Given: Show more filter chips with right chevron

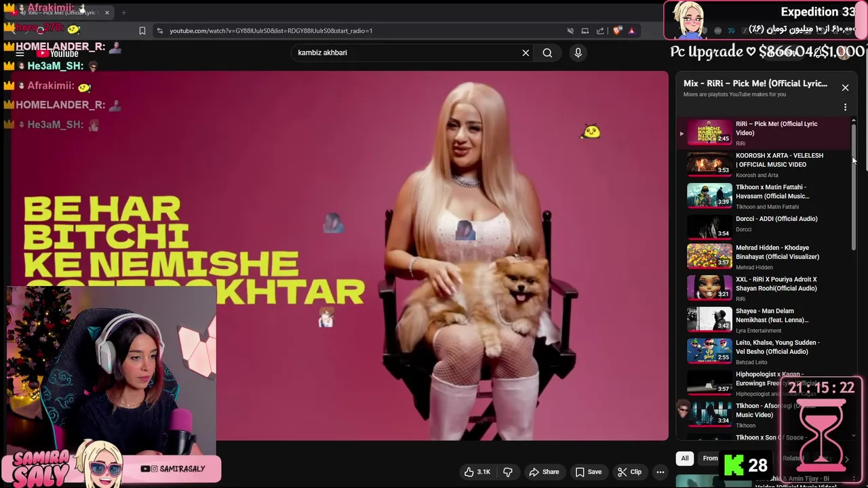Looking at the screenshot, I should (x=846, y=458).
